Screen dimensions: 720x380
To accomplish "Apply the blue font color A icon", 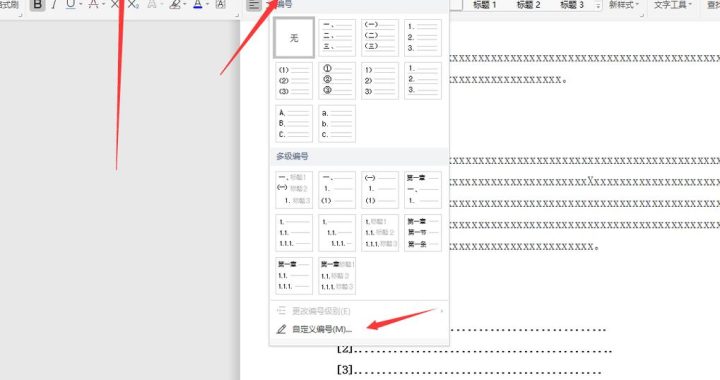I will coord(198,5).
